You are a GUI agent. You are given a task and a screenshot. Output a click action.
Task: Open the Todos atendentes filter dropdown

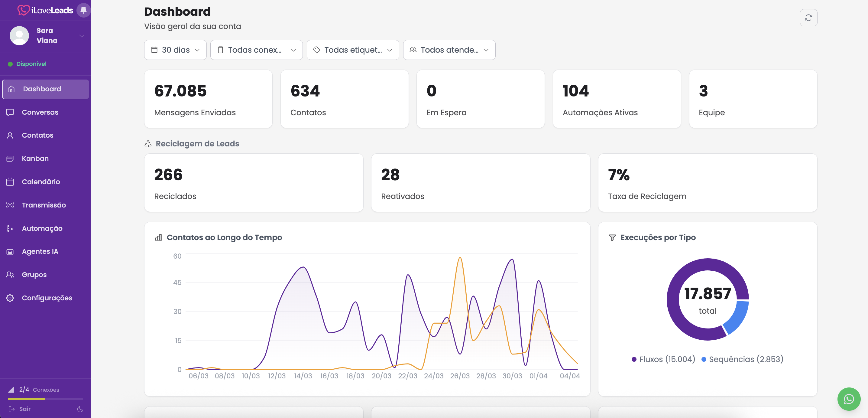[x=449, y=50]
